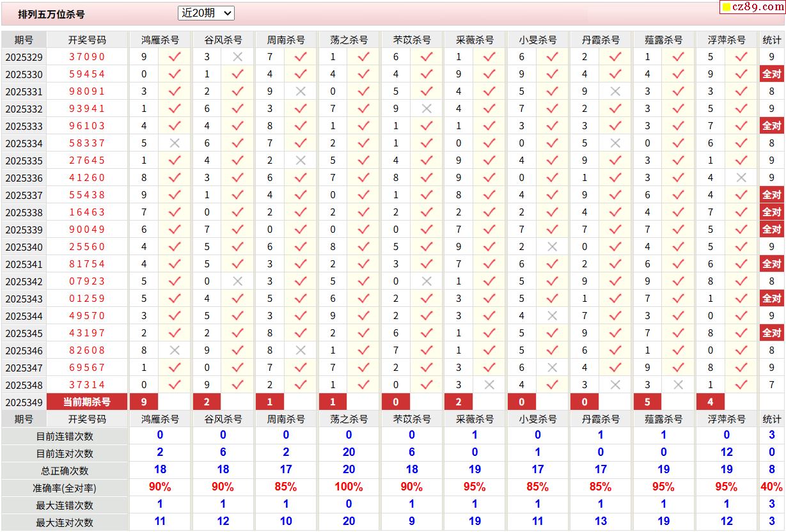Viewport: 786px width, 532px height.
Task: Click 芣苡 cross mark in row 2025342
Action: pyautogui.click(x=427, y=281)
